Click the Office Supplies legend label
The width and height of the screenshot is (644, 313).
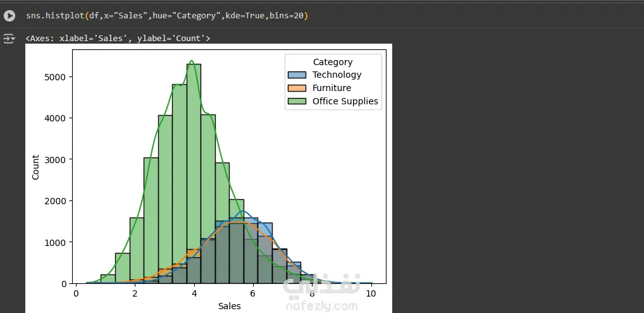coord(345,101)
